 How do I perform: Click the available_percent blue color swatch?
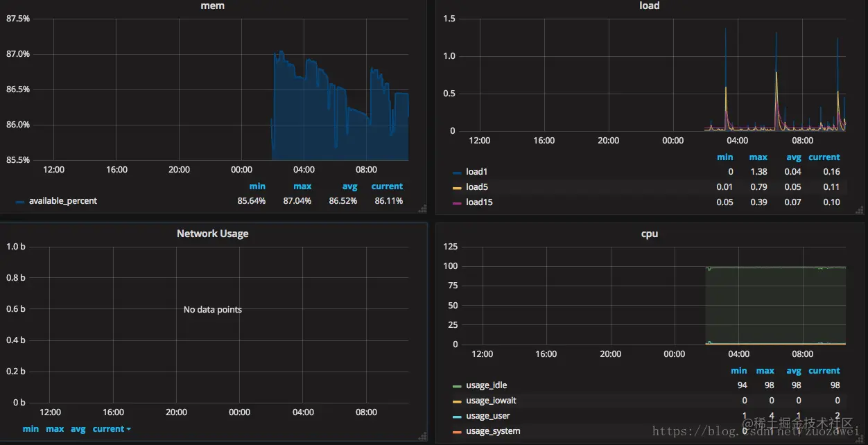pos(19,202)
